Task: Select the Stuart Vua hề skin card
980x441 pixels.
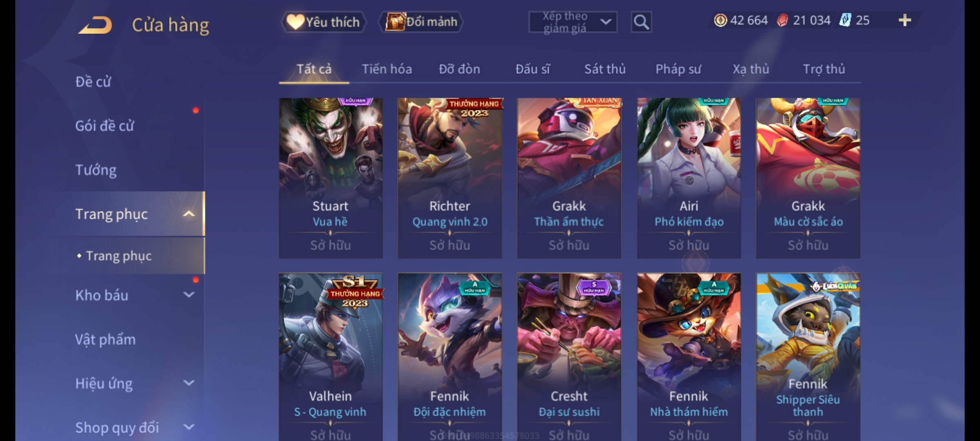Action: click(331, 178)
